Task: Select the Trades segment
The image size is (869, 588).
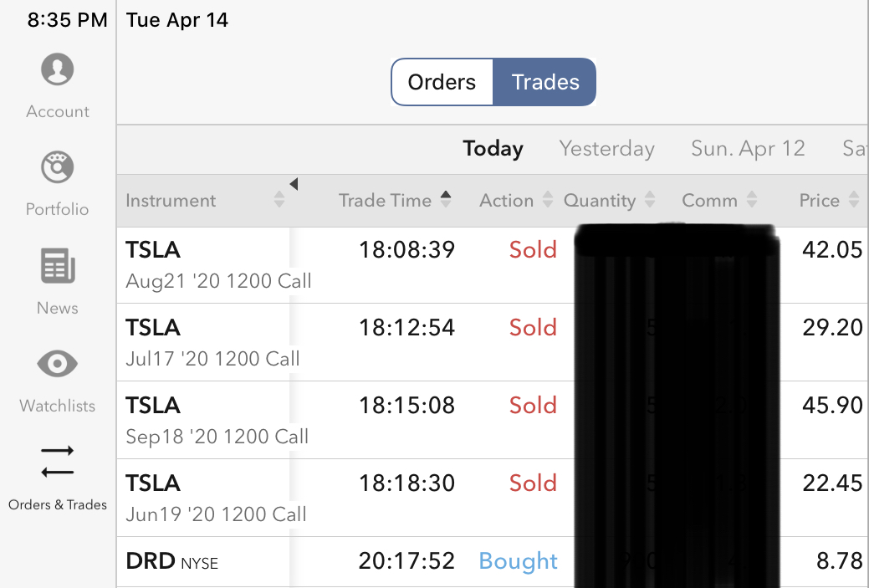Action: [x=545, y=82]
